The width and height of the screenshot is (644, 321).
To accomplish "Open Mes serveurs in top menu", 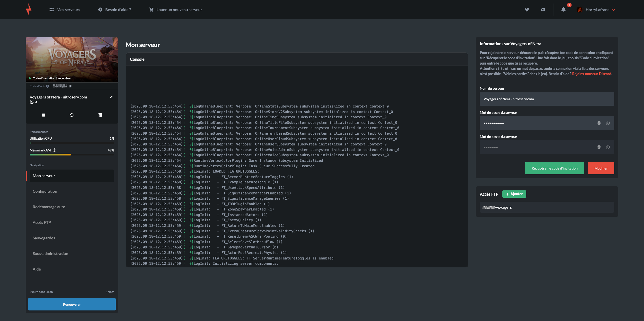I will (65, 10).
